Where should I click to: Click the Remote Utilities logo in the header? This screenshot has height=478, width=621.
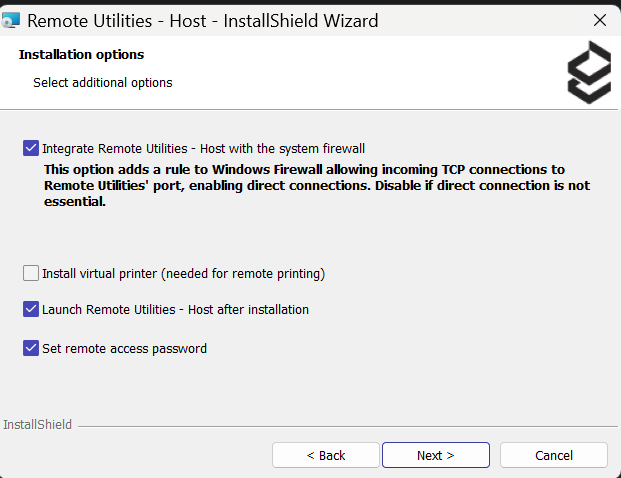[x=589, y=72]
